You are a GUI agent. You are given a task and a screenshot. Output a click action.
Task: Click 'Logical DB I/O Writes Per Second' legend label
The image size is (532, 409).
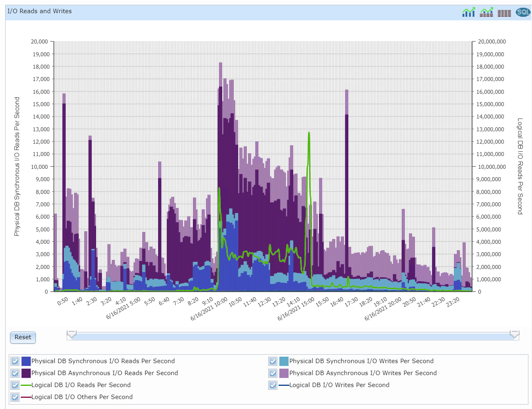click(x=339, y=385)
